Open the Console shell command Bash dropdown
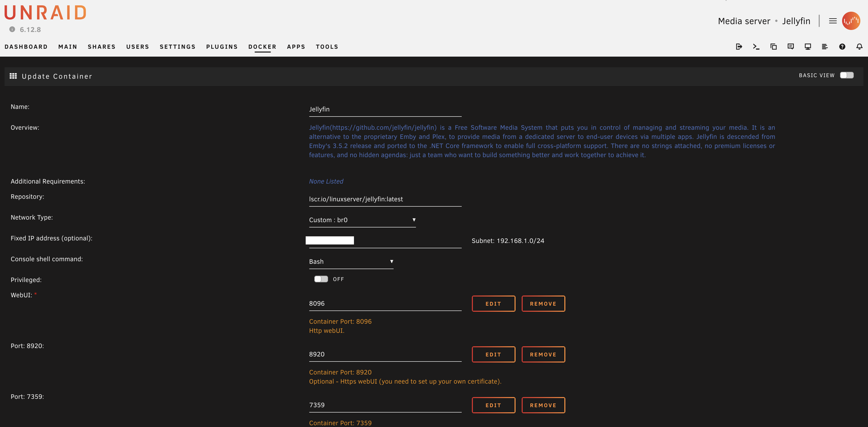The width and height of the screenshot is (868, 427). pyautogui.click(x=351, y=262)
